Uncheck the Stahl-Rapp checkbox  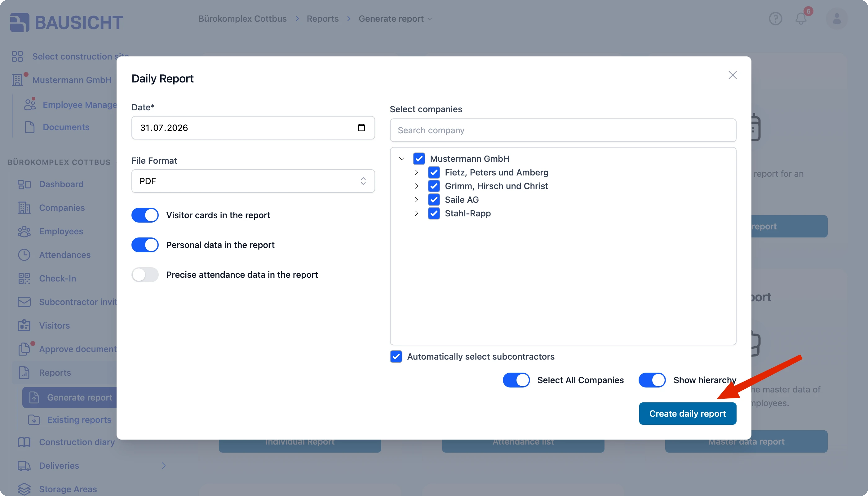pos(434,213)
